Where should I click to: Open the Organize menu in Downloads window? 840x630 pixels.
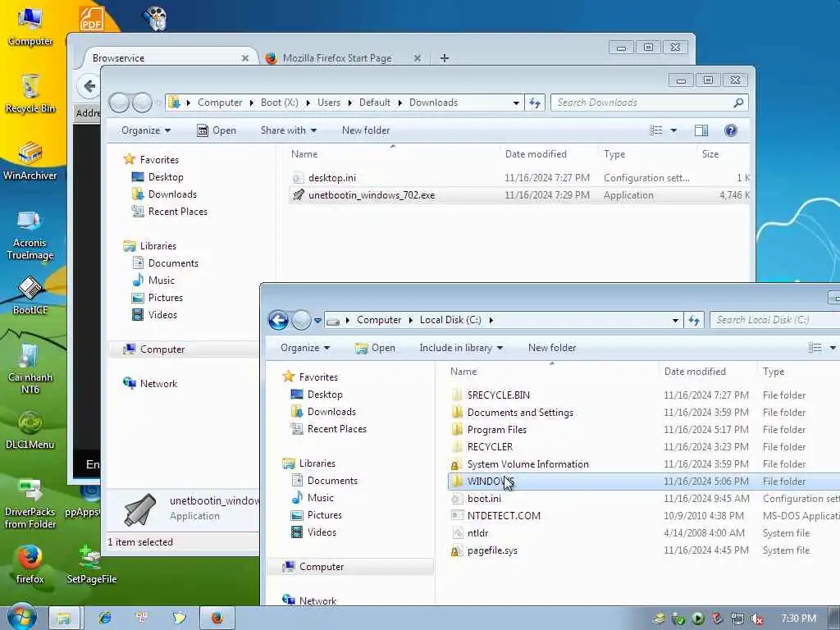(x=146, y=130)
